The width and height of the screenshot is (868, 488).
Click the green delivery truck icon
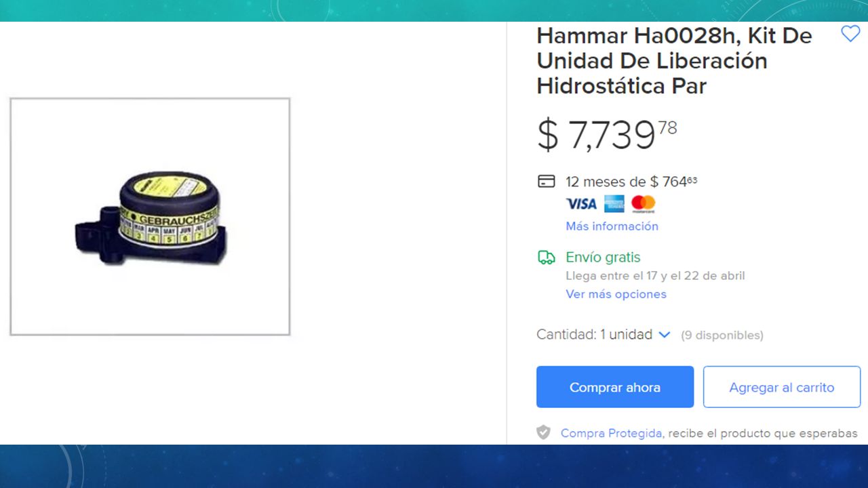546,258
